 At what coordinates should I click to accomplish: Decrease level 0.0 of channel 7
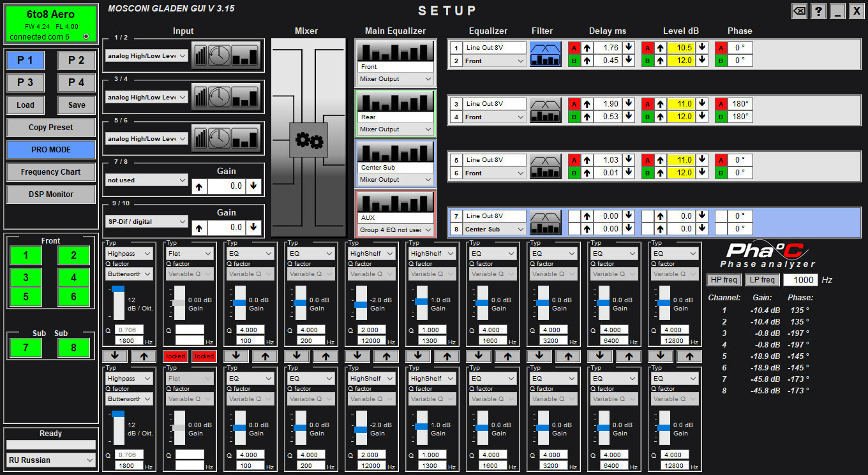[x=702, y=216]
